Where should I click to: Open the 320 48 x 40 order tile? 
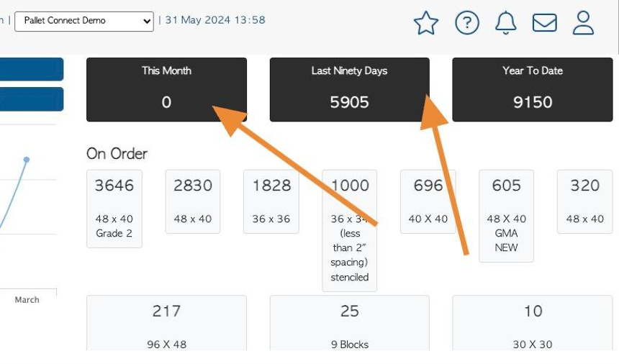click(x=584, y=201)
